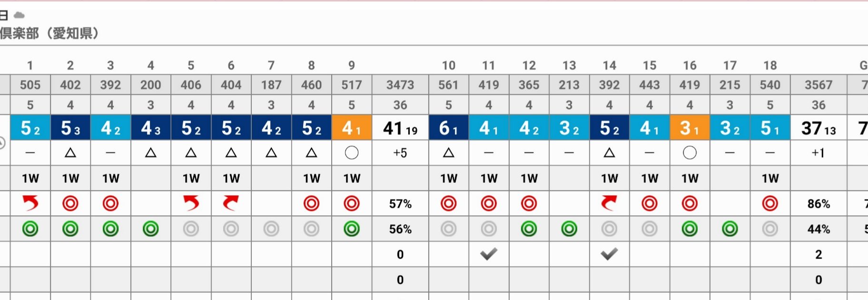The image size is (868, 300).
Task: Toggle the checkmark on hole 14
Action: [609, 254]
